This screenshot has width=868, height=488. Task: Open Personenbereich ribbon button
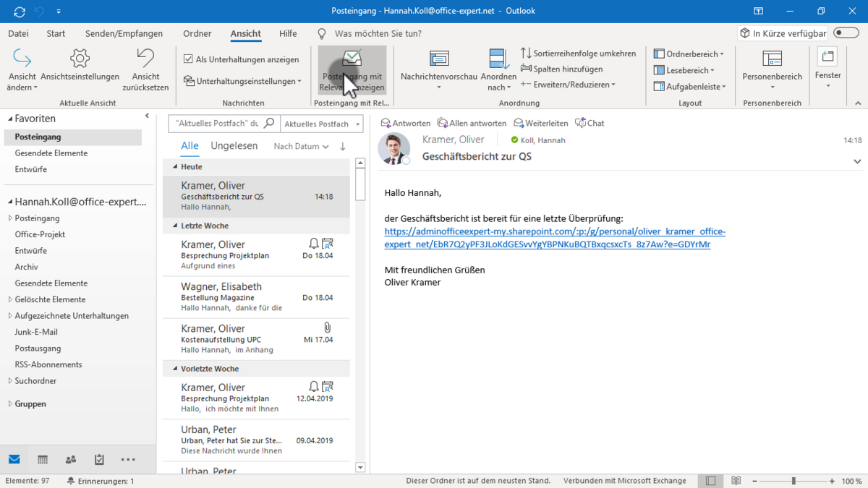[x=772, y=70]
